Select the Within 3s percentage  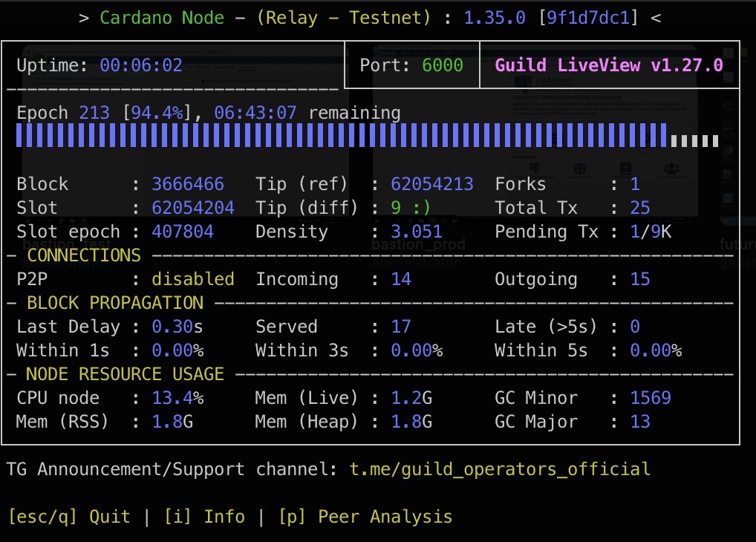pyautogui.click(x=417, y=350)
